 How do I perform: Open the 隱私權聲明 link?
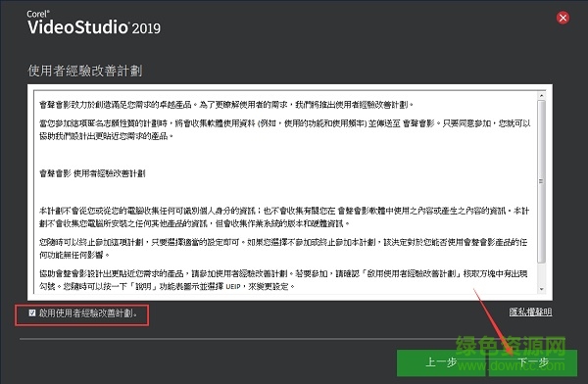[530, 312]
